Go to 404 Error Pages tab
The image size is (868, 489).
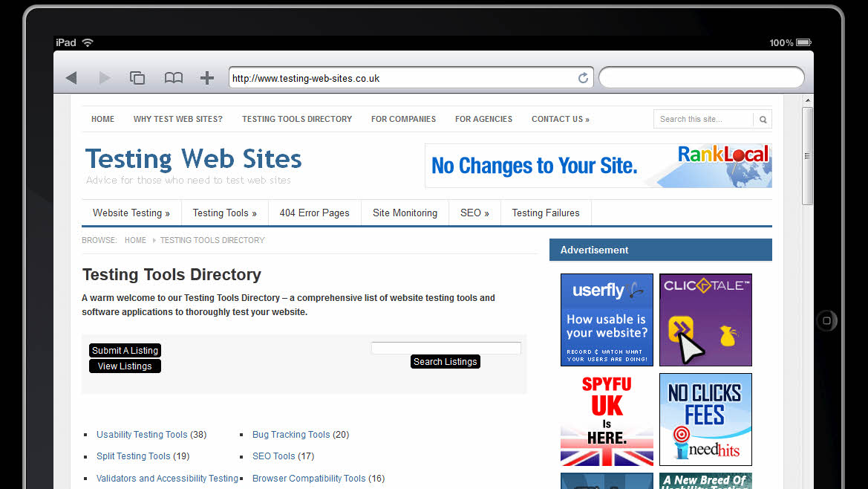point(314,213)
